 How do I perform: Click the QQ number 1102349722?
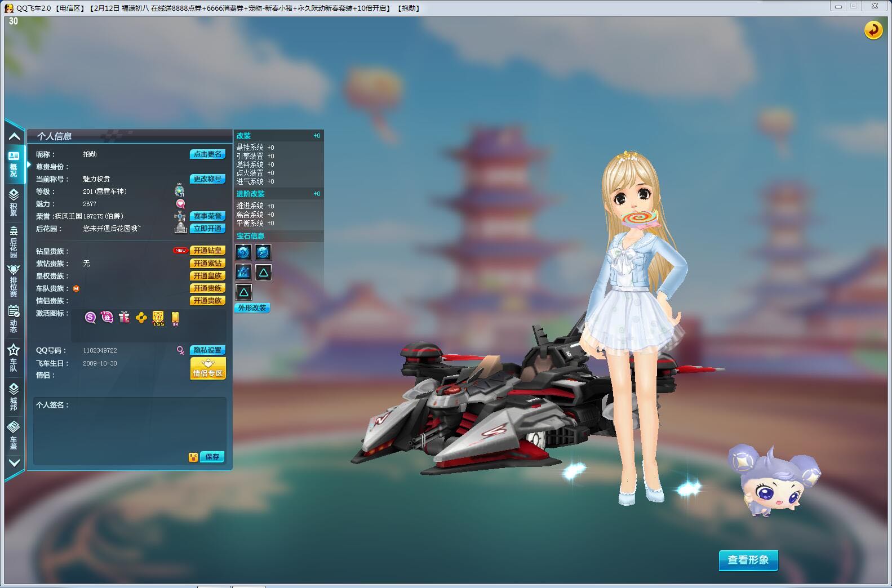point(100,350)
